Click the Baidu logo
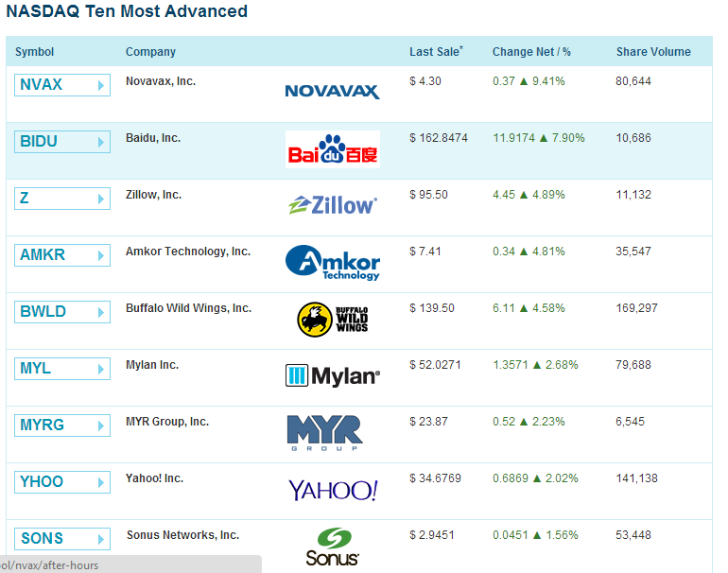Screen dimensions: 728x573 pos(333,149)
